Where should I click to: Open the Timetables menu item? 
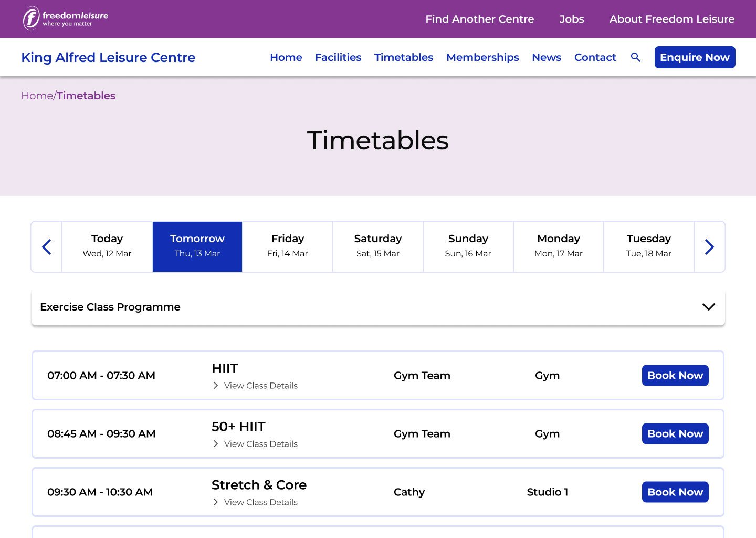point(404,57)
